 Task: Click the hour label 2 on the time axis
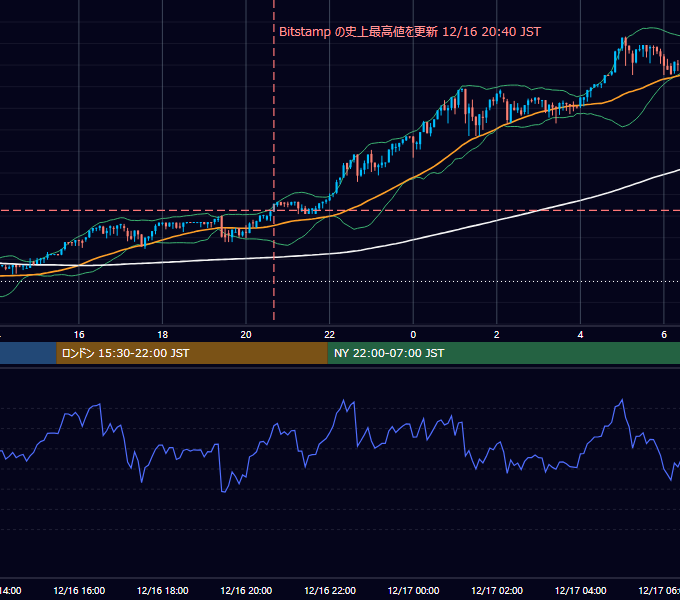pyautogui.click(x=497, y=334)
